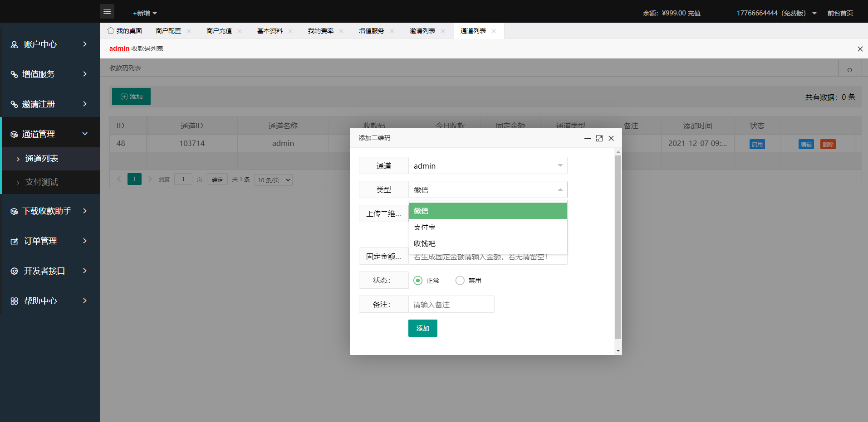Select the 禁用 status radio button
The height and width of the screenshot is (422, 868).
pyautogui.click(x=460, y=281)
